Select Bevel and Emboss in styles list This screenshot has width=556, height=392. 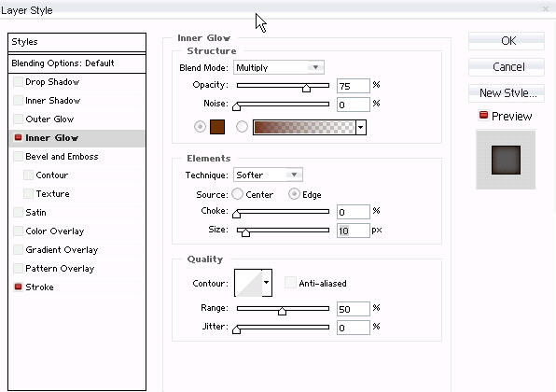click(x=62, y=157)
